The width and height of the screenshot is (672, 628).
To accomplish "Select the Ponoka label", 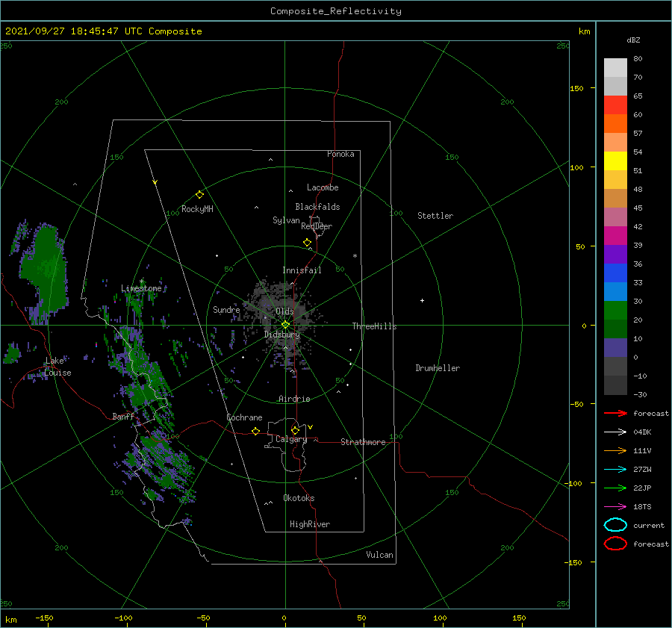I will 340,154.
